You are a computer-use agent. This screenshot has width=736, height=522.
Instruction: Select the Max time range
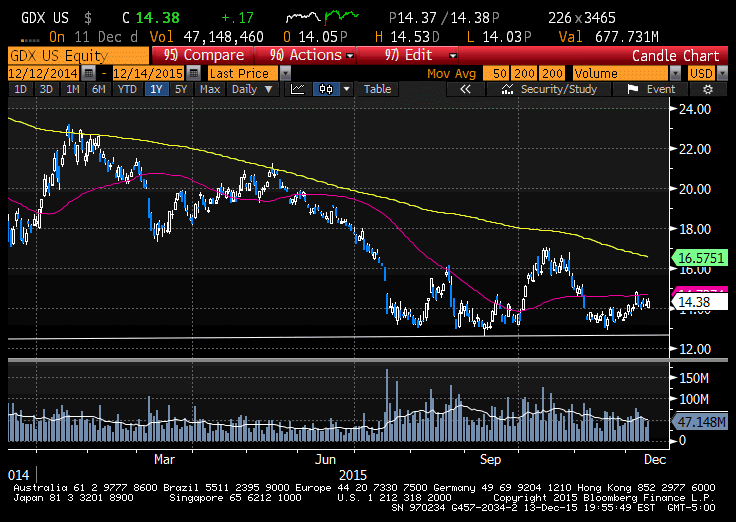pos(209,89)
